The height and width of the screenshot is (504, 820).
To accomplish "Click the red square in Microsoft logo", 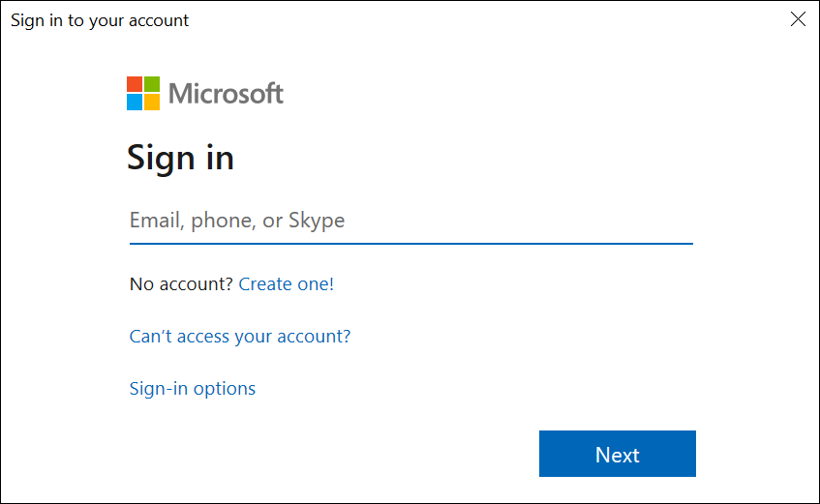I will click(x=135, y=84).
